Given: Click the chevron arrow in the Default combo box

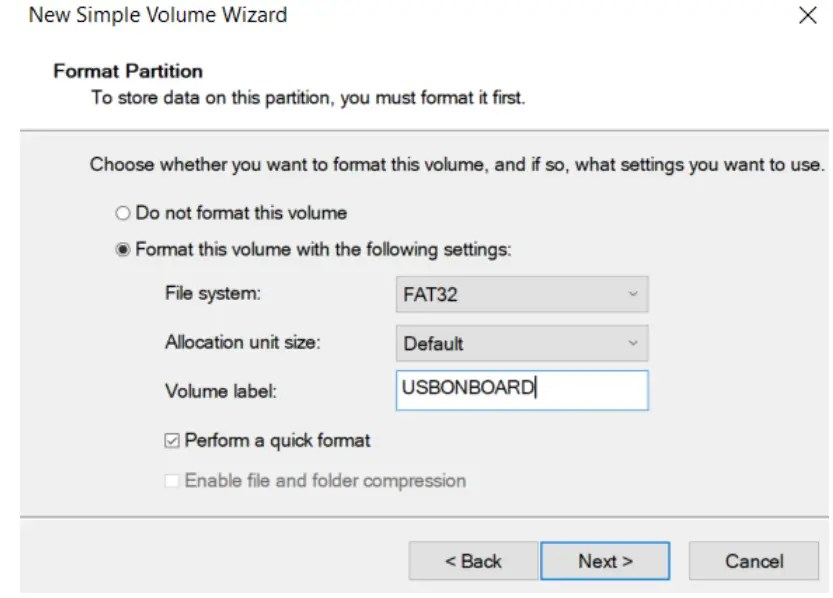Looking at the screenshot, I should point(632,343).
